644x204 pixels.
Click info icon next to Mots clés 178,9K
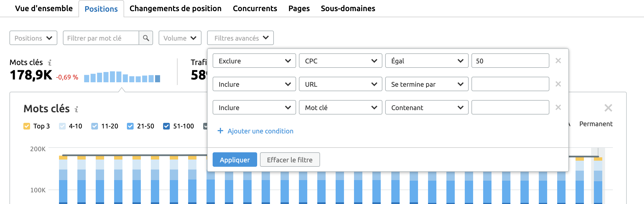click(x=50, y=63)
